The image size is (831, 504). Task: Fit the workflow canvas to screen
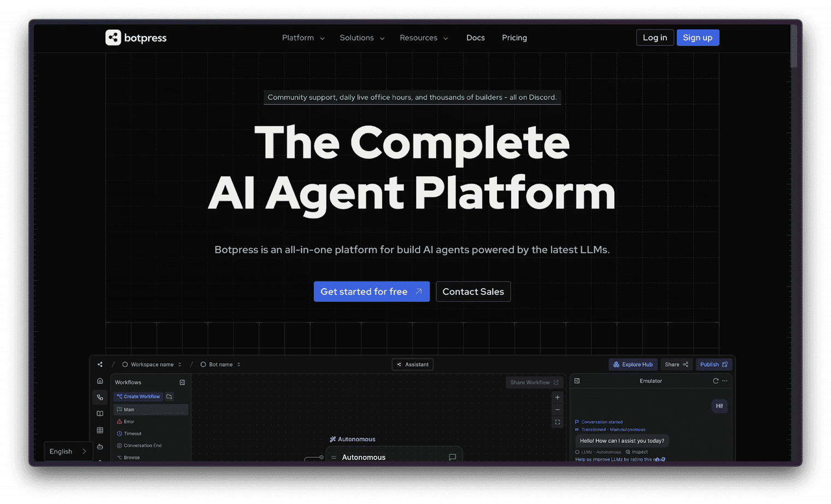tap(557, 422)
